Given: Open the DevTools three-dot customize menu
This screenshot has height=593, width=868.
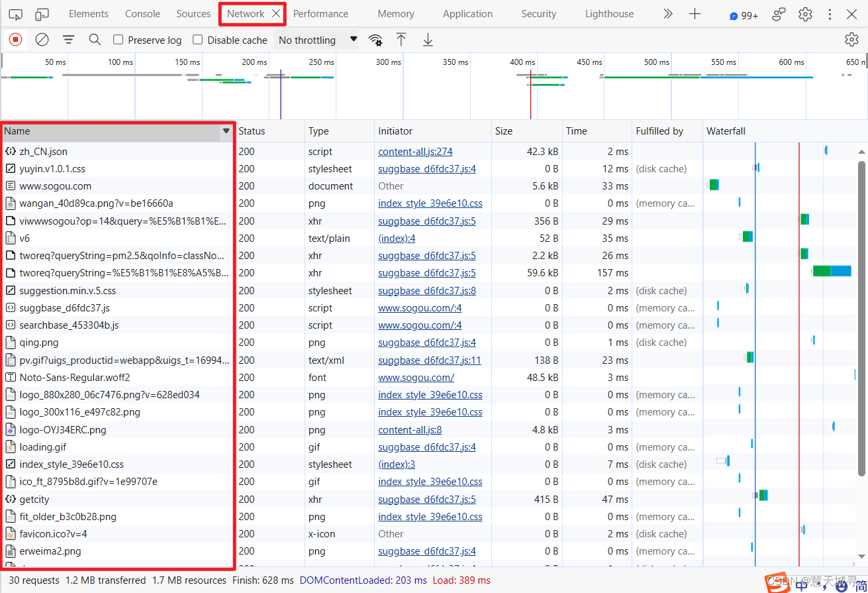Looking at the screenshot, I should pyautogui.click(x=830, y=14).
